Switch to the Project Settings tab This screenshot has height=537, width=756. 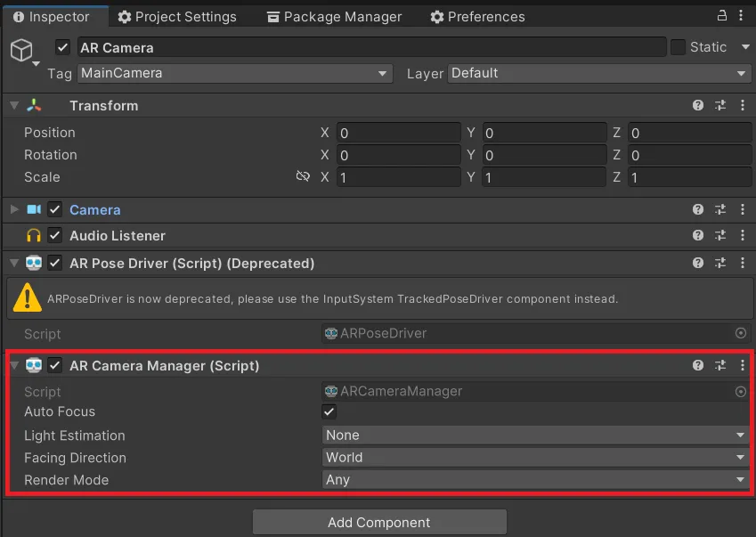tap(177, 17)
